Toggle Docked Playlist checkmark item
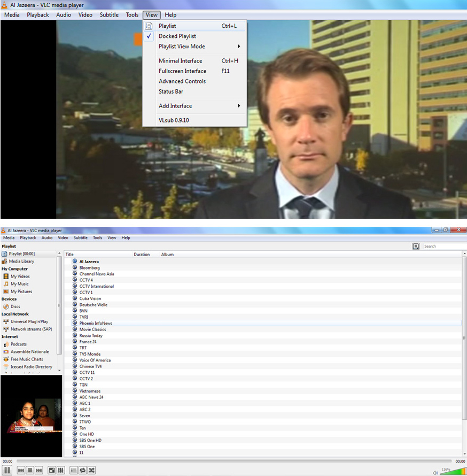467x476 pixels. coord(194,36)
